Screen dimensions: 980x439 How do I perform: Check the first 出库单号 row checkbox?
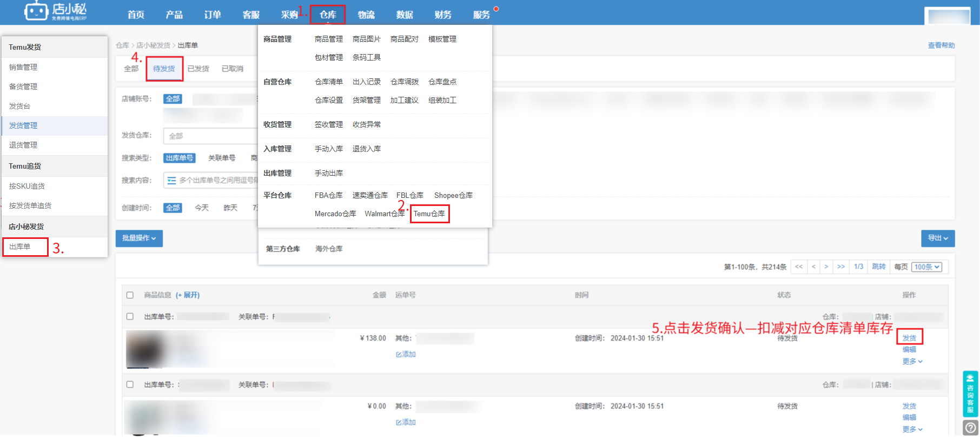coord(130,316)
